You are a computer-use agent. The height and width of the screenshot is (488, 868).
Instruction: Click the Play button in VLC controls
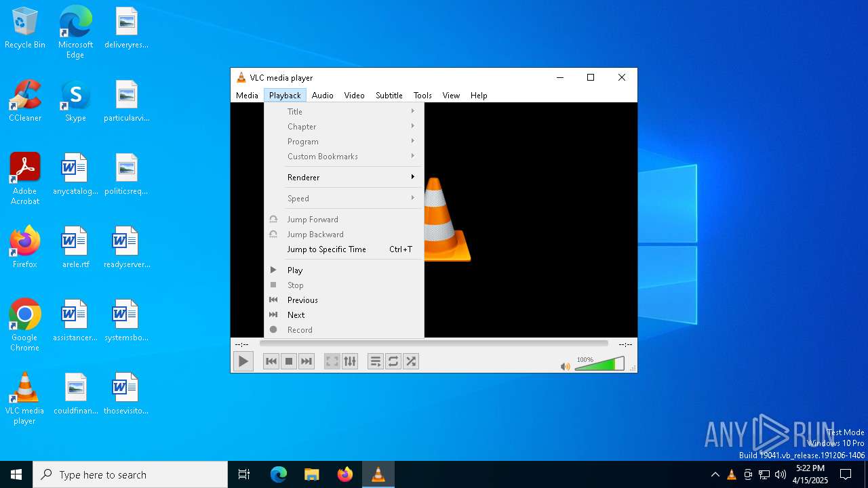click(x=243, y=361)
